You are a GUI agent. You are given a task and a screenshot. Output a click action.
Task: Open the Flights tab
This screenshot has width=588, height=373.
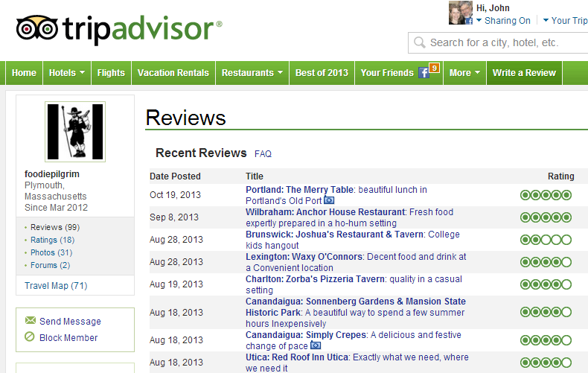111,73
